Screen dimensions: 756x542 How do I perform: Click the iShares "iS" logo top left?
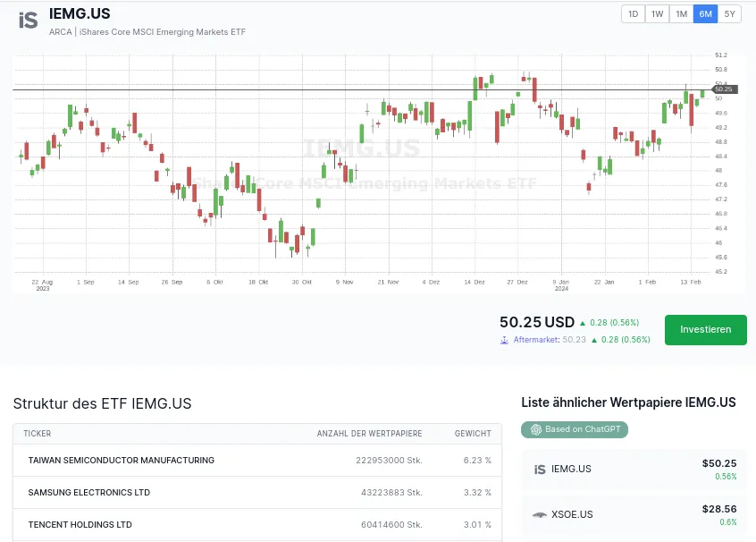pos(27,21)
